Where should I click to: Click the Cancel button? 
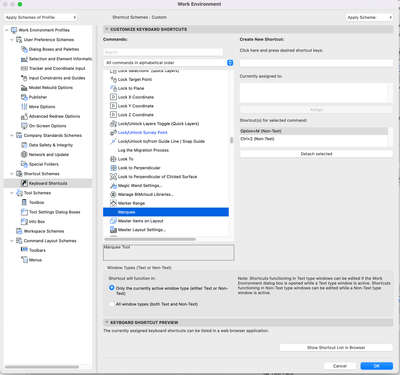click(x=340, y=366)
